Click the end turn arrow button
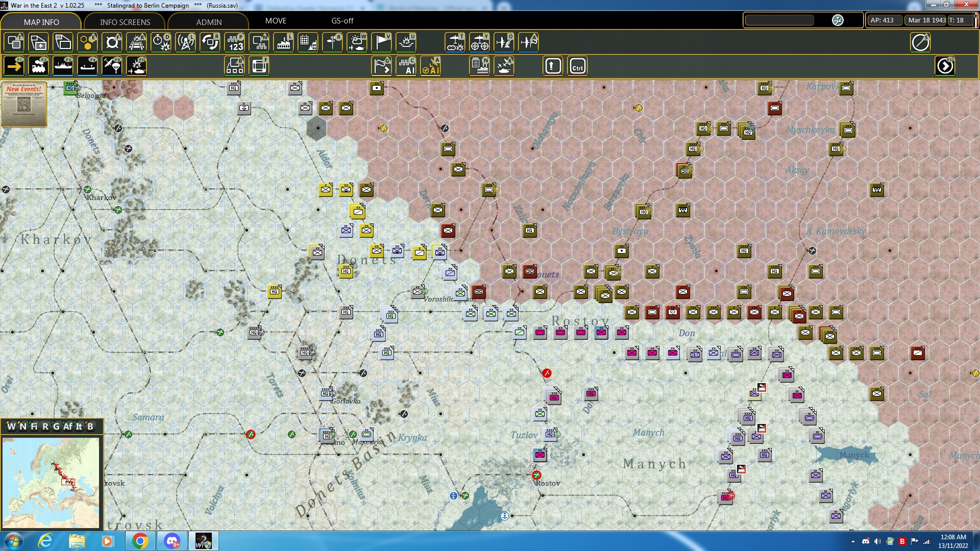 946,66
